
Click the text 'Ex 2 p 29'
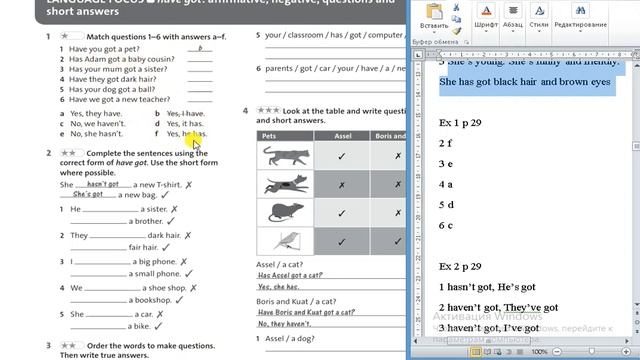click(460, 267)
